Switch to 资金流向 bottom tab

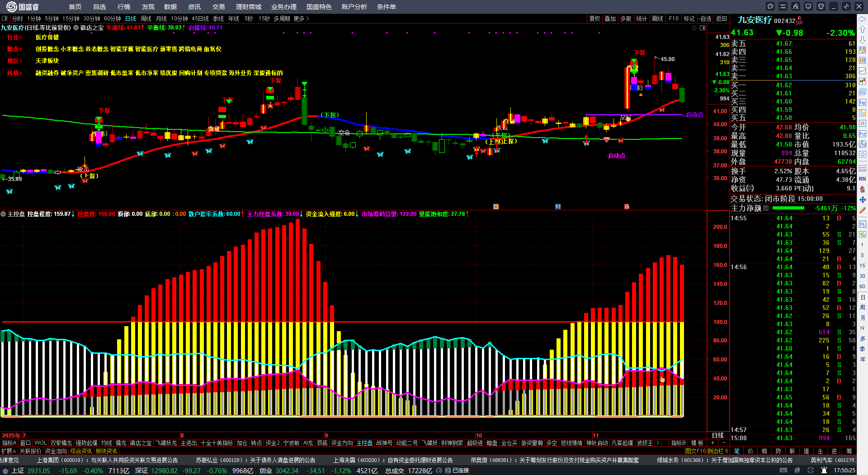[56, 451]
